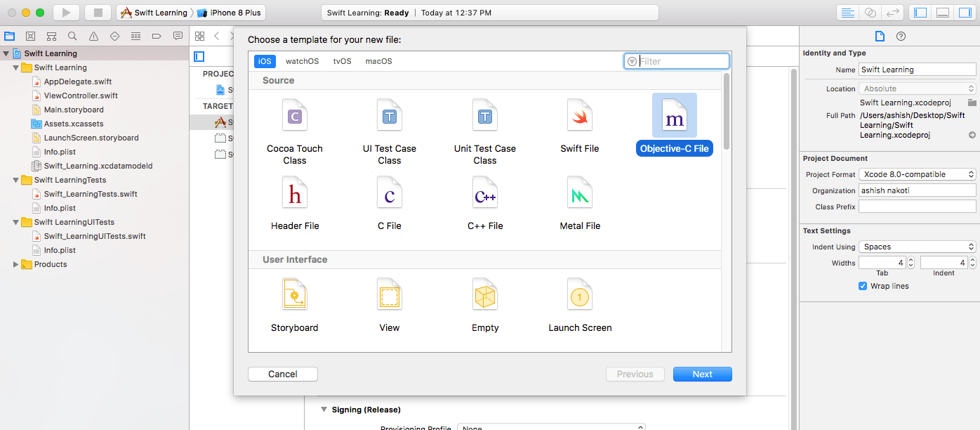980x430 pixels.
Task: Choose the Swift File template
Action: [580, 126]
